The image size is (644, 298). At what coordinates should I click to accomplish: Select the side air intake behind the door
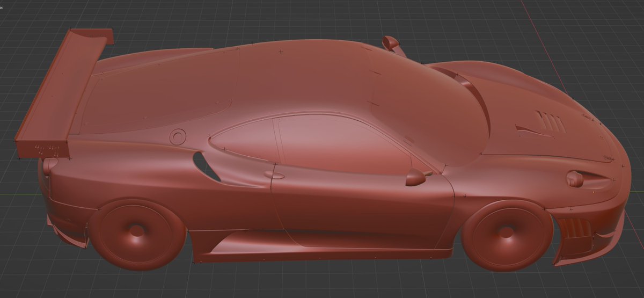click(207, 167)
